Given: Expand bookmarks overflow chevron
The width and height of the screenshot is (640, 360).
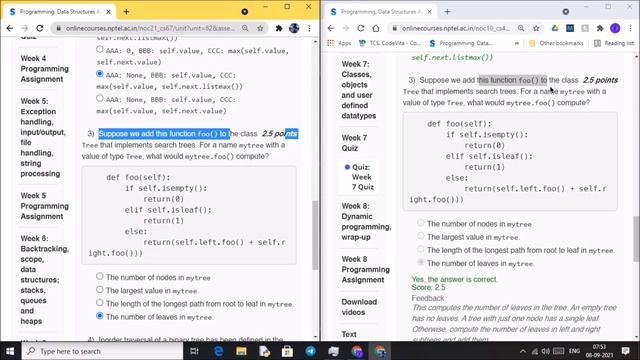Looking at the screenshot, I should tap(517, 43).
